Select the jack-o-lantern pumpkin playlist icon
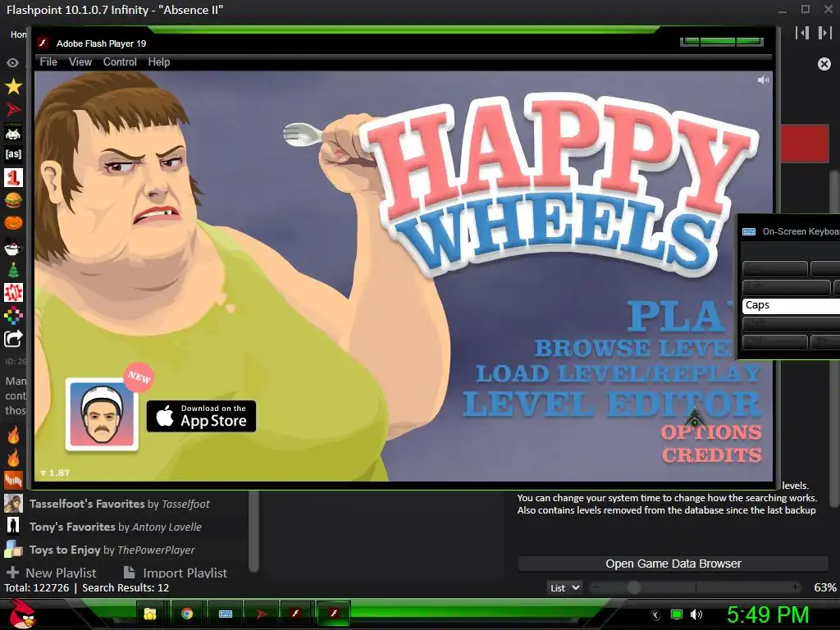Image resolution: width=840 pixels, height=630 pixels. (x=13, y=222)
